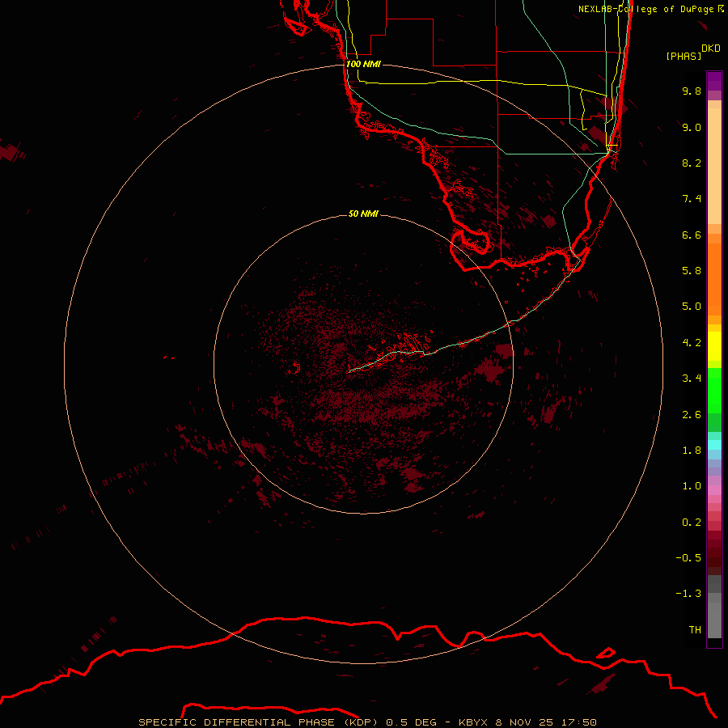728x728 pixels.
Task: Click the DKD label above the color bar
Action: (711, 49)
